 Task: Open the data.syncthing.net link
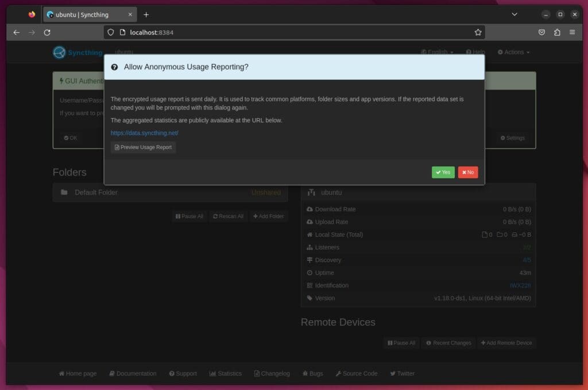pos(144,133)
